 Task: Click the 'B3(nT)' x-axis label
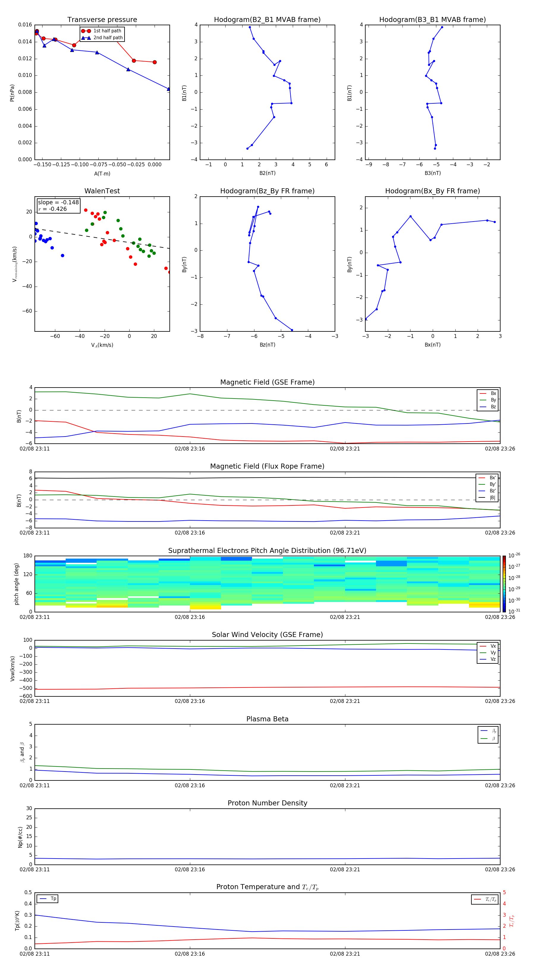(432, 173)
